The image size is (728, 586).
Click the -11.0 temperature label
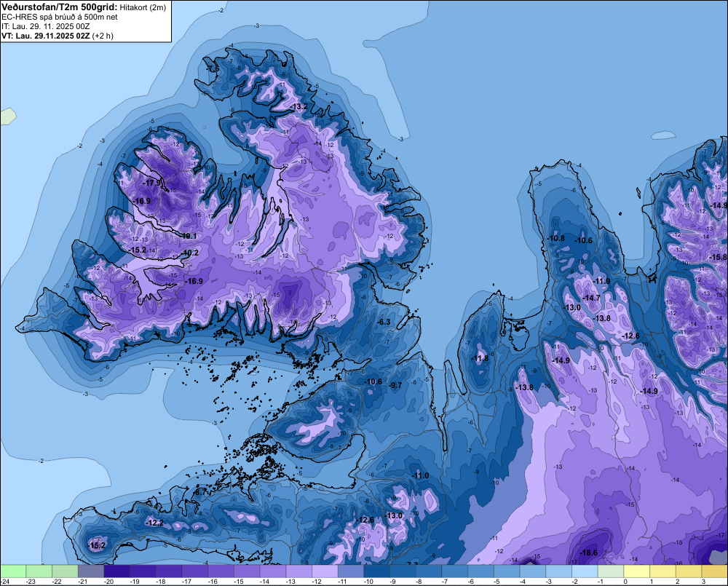point(420,475)
